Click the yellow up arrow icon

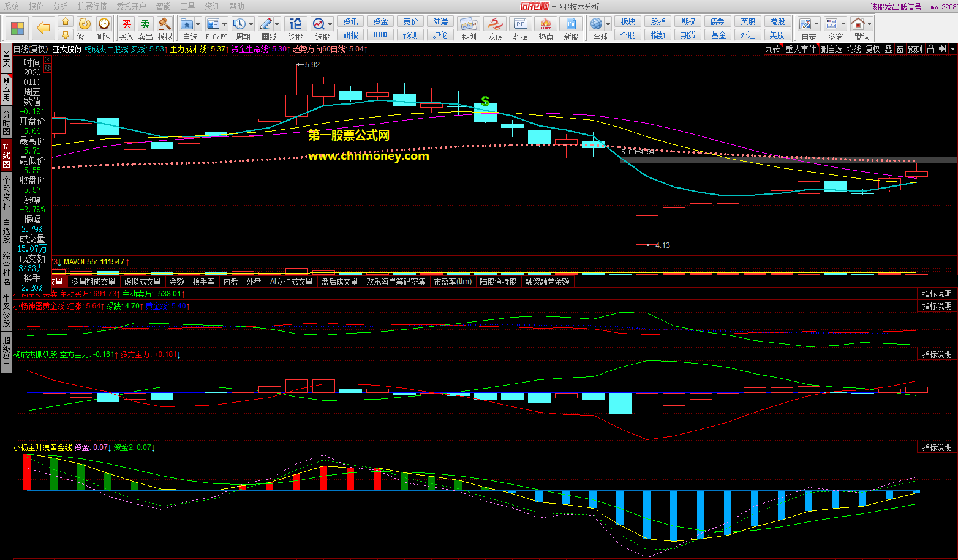pos(66,22)
